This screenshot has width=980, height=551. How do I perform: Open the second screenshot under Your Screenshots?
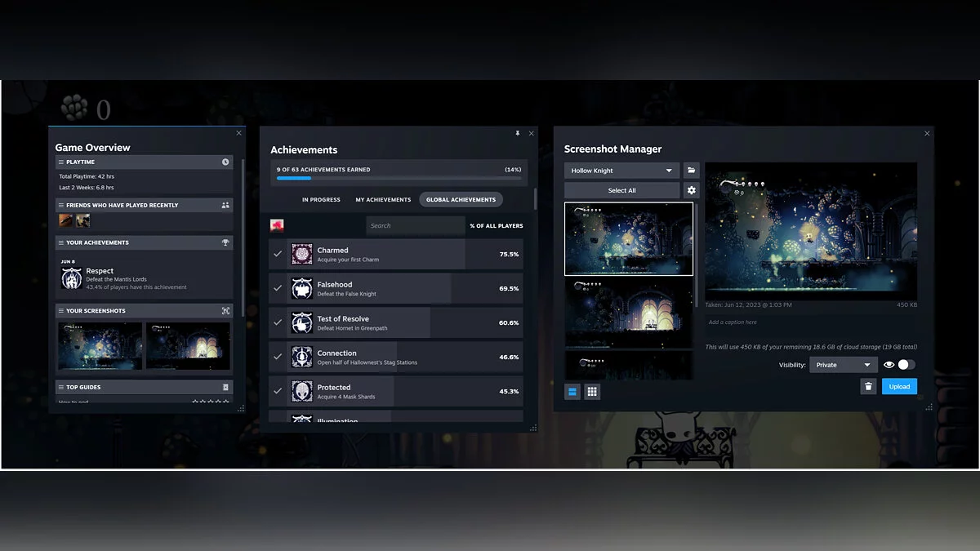(x=188, y=346)
